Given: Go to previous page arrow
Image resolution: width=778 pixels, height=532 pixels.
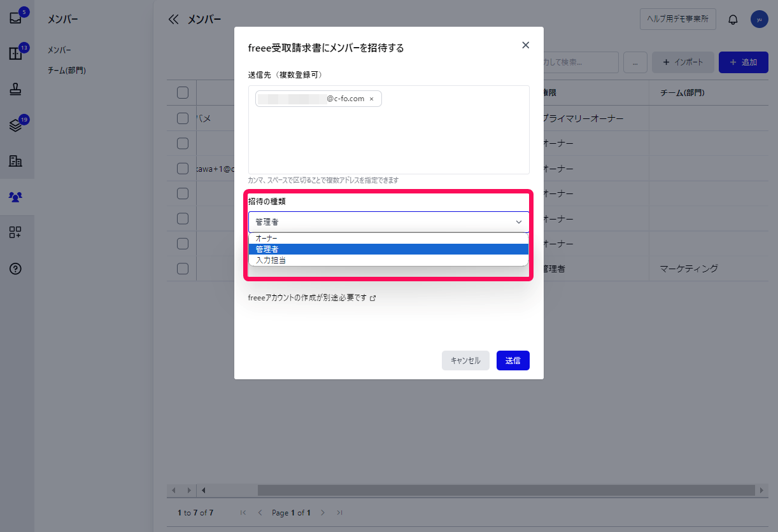Looking at the screenshot, I should click(260, 512).
